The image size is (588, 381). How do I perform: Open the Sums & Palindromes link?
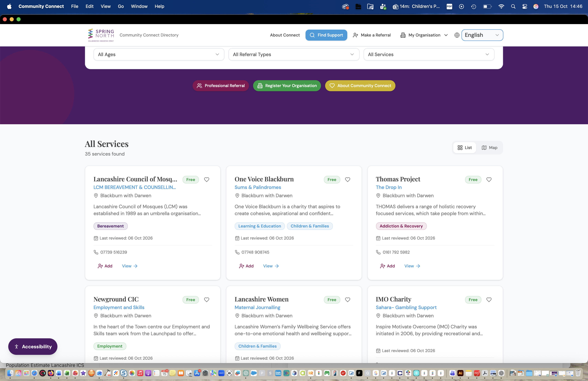click(258, 187)
